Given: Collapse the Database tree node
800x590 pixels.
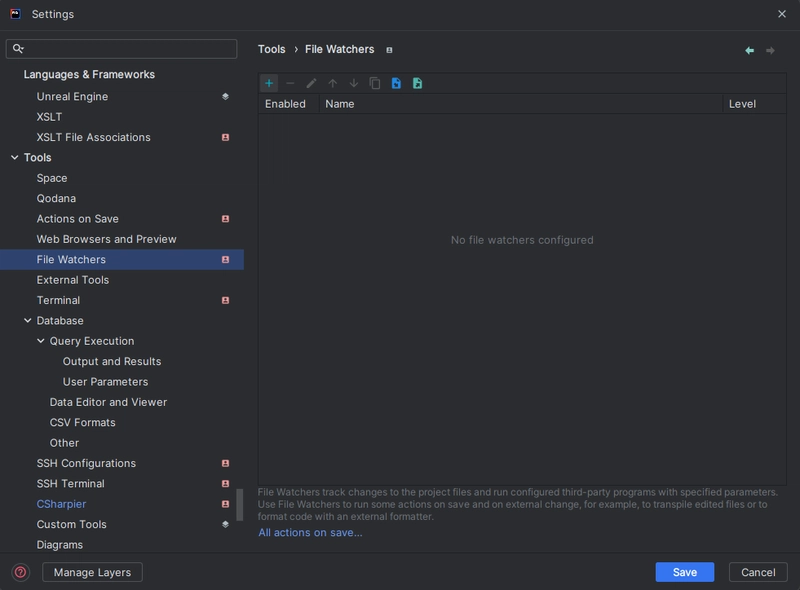Looking at the screenshot, I should click(x=28, y=321).
